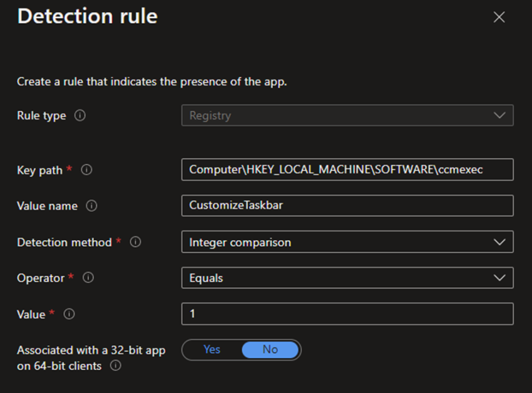Click the info icon next to Value name
Viewport: 532px width, 393px height.
click(x=91, y=206)
